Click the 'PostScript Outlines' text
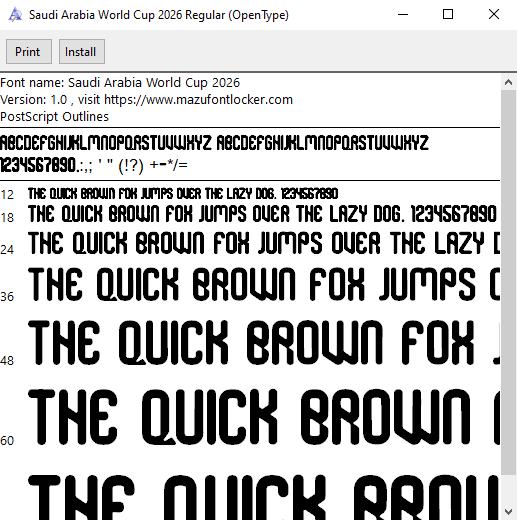This screenshot has height=520, width=517. pos(54,117)
